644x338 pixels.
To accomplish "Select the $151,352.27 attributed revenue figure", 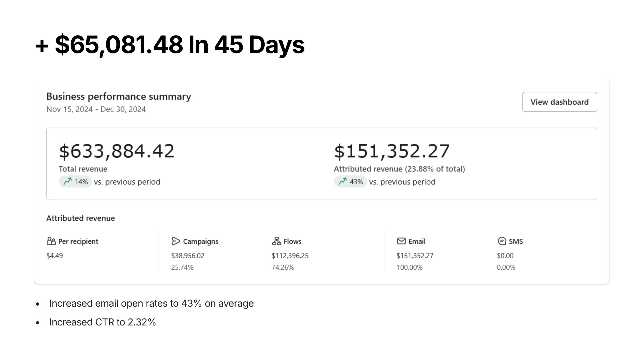I will [391, 151].
